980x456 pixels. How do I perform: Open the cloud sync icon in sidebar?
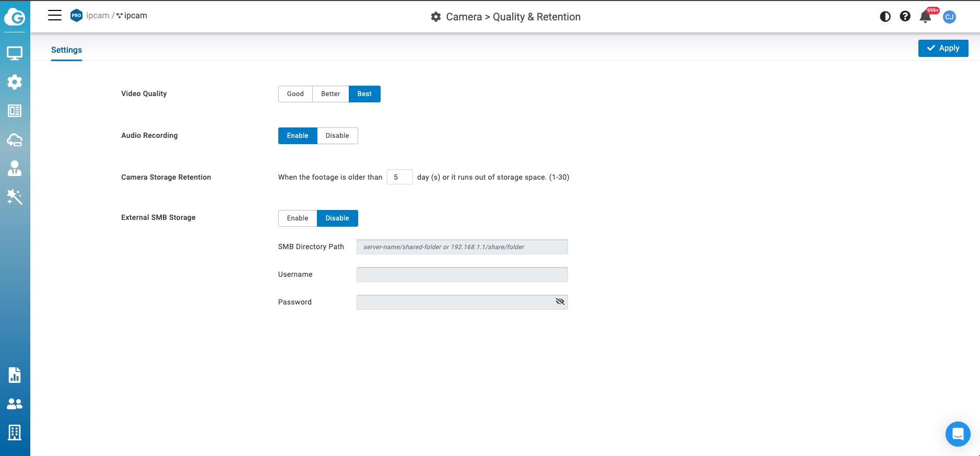[15, 140]
